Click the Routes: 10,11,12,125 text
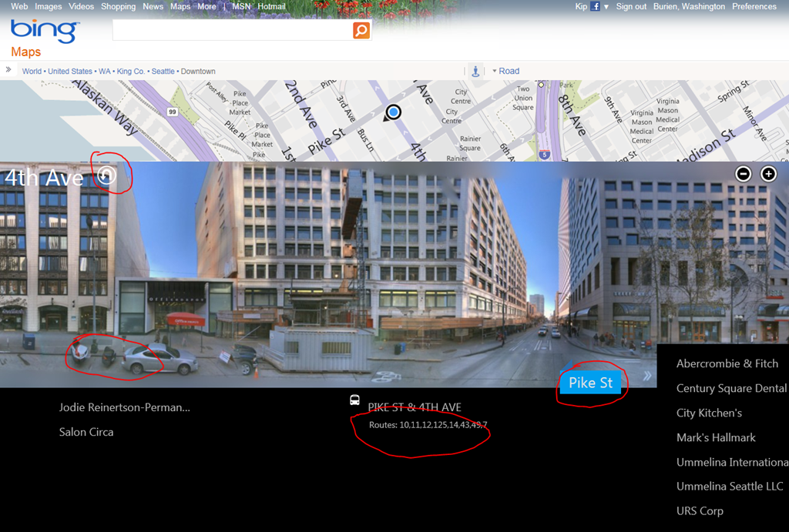The width and height of the screenshot is (789, 532). (x=428, y=425)
